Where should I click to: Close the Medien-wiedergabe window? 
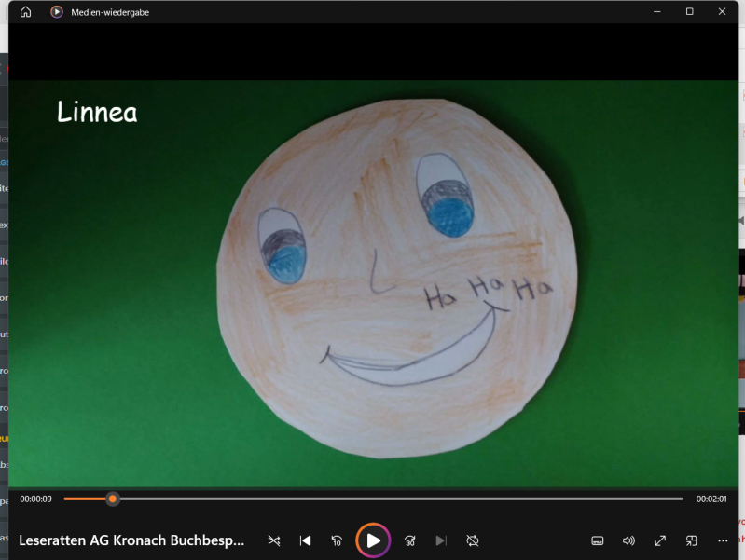click(x=722, y=12)
